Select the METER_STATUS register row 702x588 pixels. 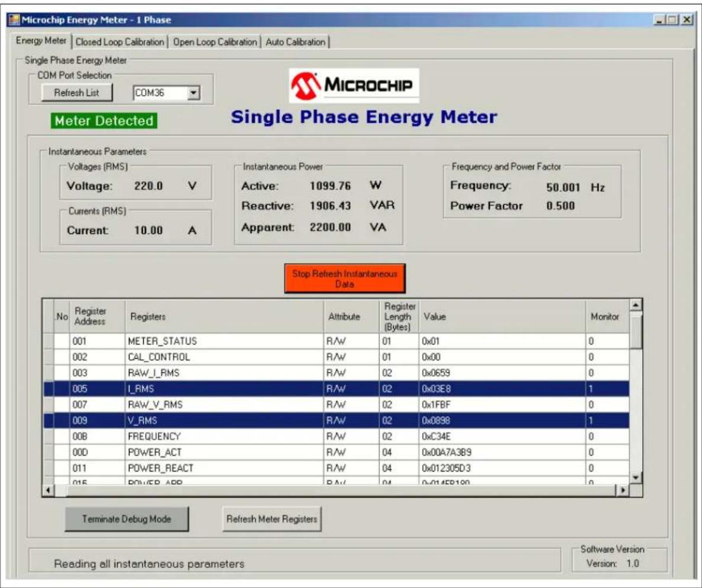[337, 341]
